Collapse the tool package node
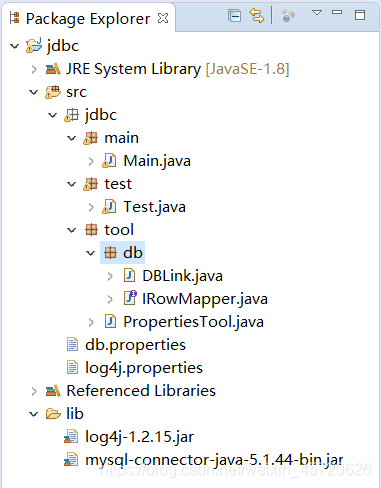Viewport: 381px width, 488px height. coord(72,230)
